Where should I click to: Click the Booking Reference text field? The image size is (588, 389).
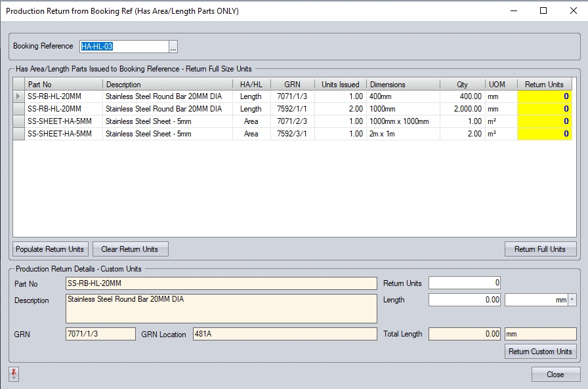pyautogui.click(x=123, y=47)
